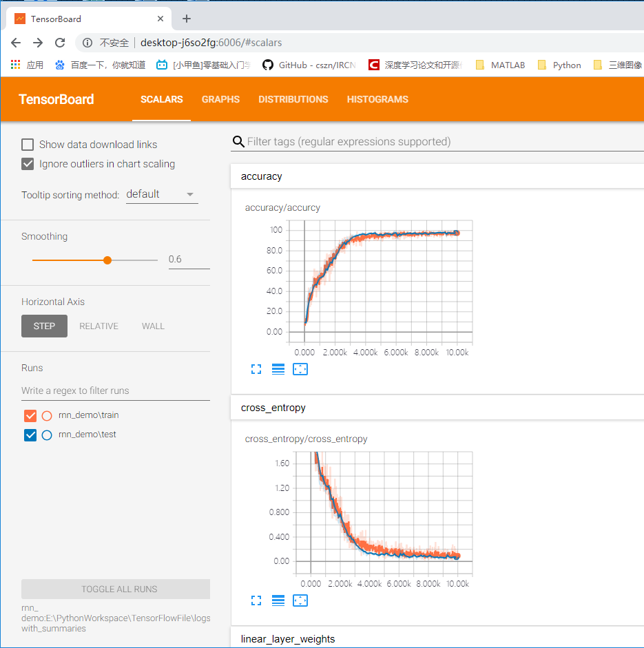The width and height of the screenshot is (644, 648).
Task: Fit domain to data on accuracy chart
Action: point(300,369)
